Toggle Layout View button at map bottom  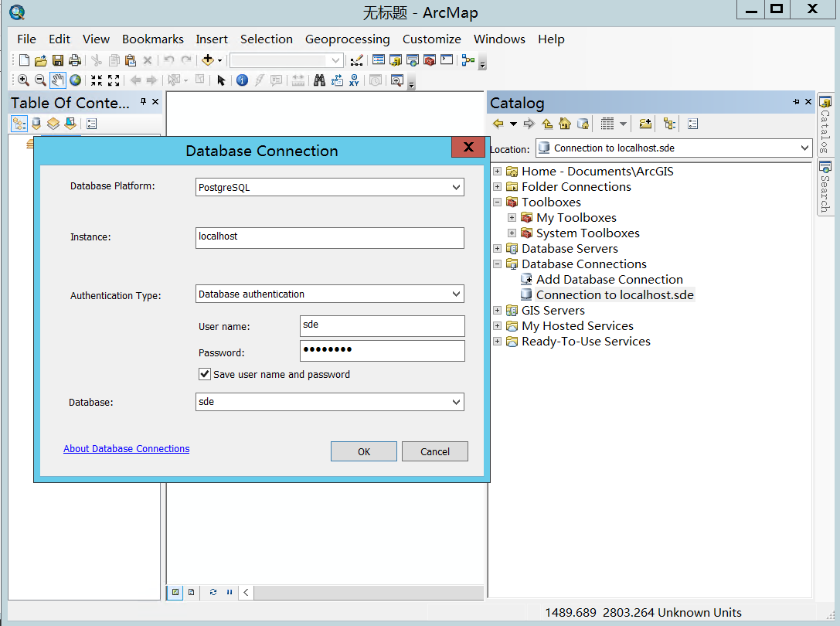tap(191, 592)
